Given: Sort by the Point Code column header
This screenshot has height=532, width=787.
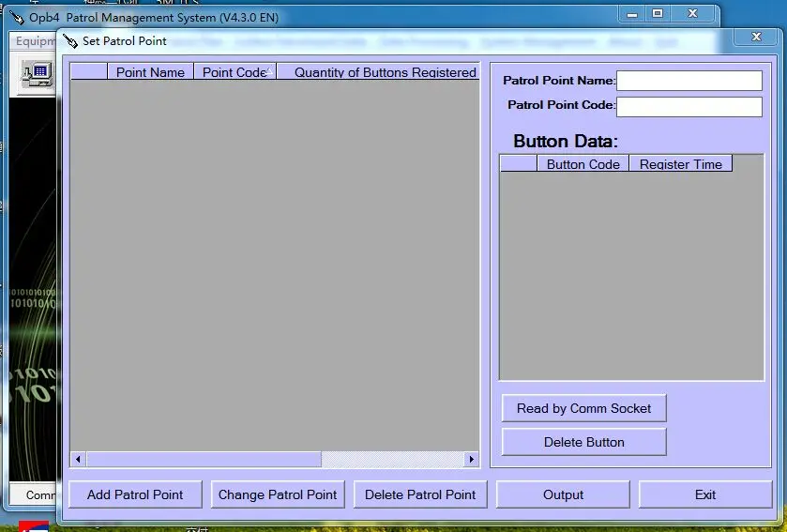Looking at the screenshot, I should (235, 71).
